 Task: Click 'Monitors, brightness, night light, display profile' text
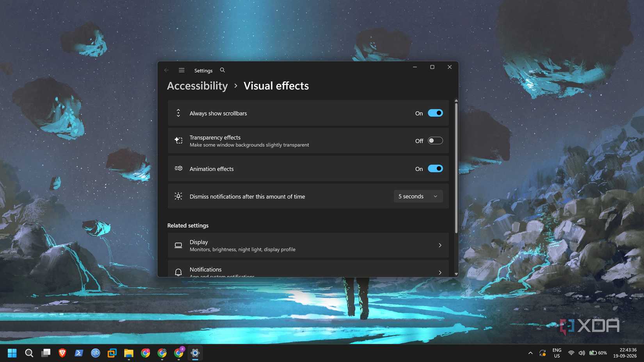click(x=242, y=250)
